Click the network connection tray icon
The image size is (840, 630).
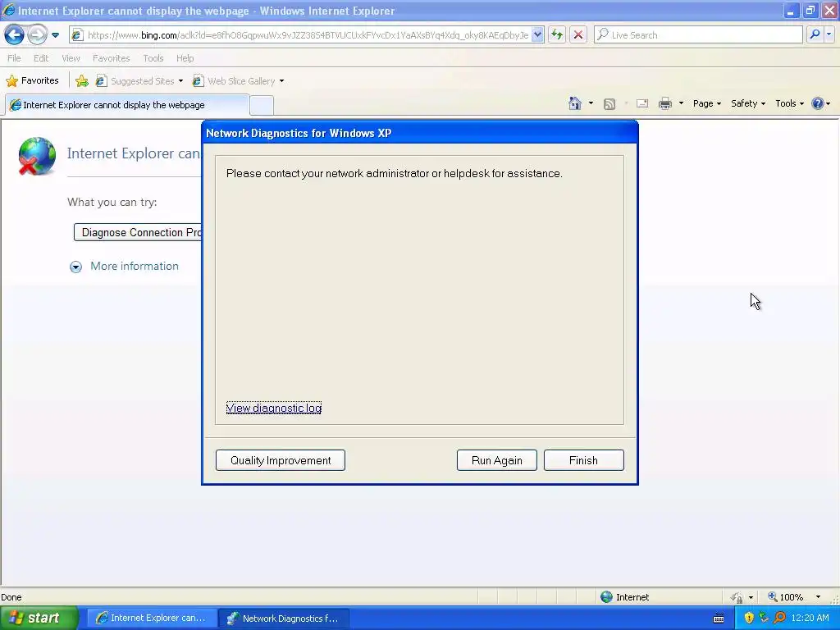point(764,619)
